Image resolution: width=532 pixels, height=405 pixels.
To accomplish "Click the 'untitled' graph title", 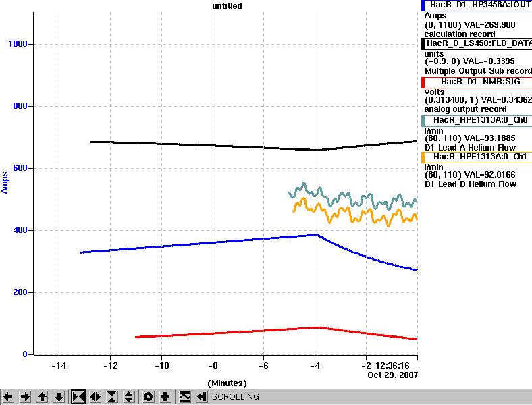I will tap(227, 6).
